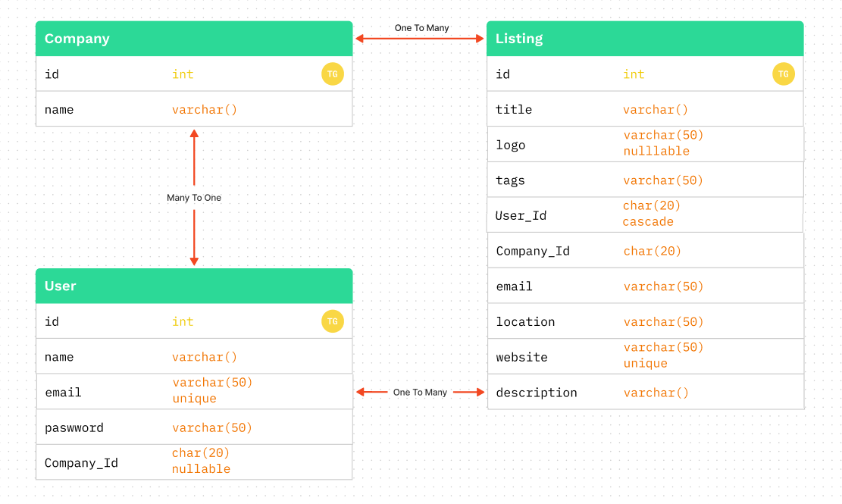
Task: Click the varchar() type of Company name
Action: 204,109
